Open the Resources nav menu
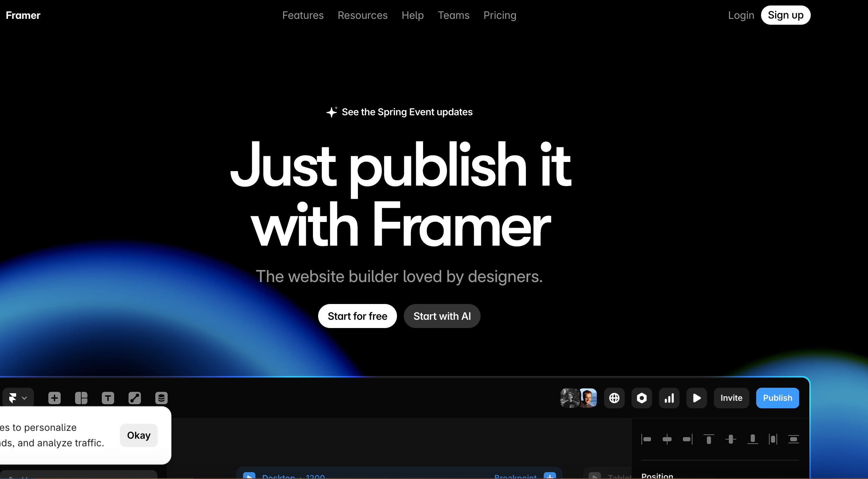The width and height of the screenshot is (868, 479). 362,15
